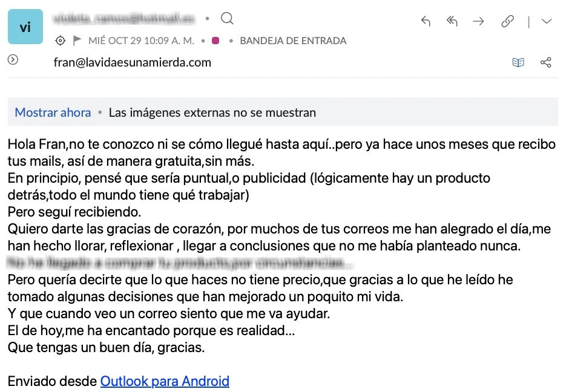569x392 pixels.
Task: Forward this email with the right arrow
Action: (x=478, y=21)
